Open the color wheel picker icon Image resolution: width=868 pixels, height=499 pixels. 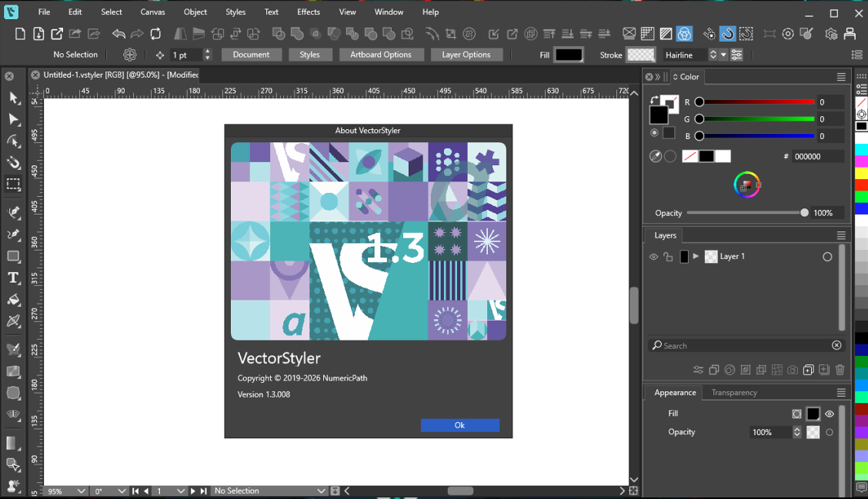coord(746,185)
